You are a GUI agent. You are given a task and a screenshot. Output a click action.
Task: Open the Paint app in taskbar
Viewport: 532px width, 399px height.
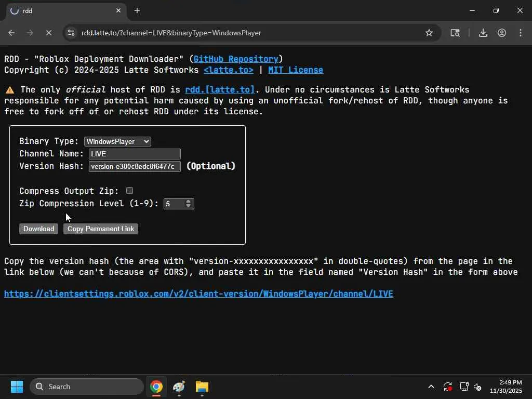click(179, 387)
